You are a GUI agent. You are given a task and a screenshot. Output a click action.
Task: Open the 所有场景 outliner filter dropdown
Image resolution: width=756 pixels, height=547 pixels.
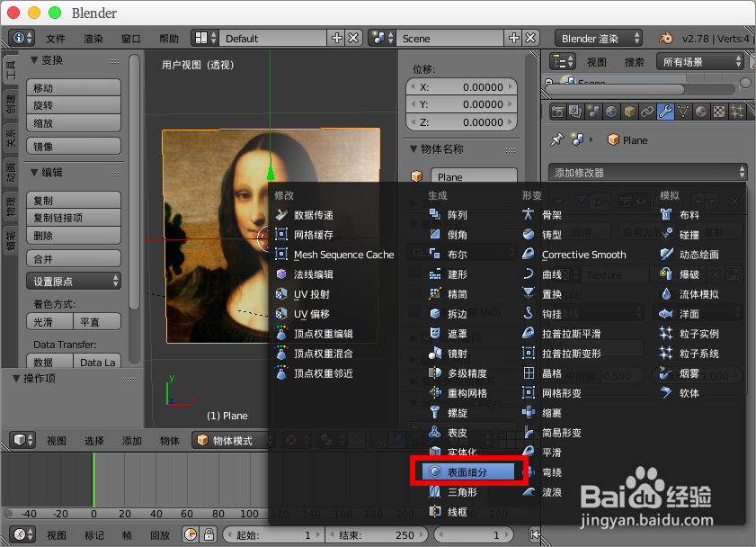(x=699, y=62)
